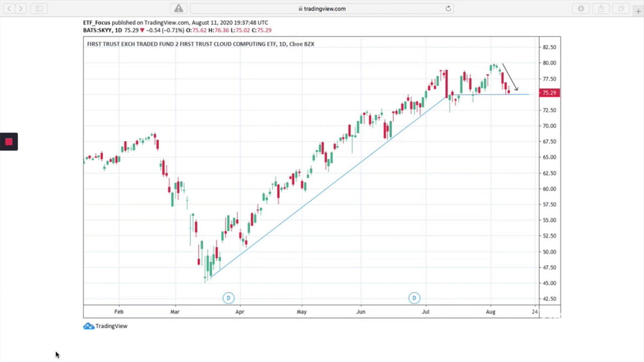Click the dividend marker near July
This screenshot has height=362, width=644.
(x=414, y=298)
